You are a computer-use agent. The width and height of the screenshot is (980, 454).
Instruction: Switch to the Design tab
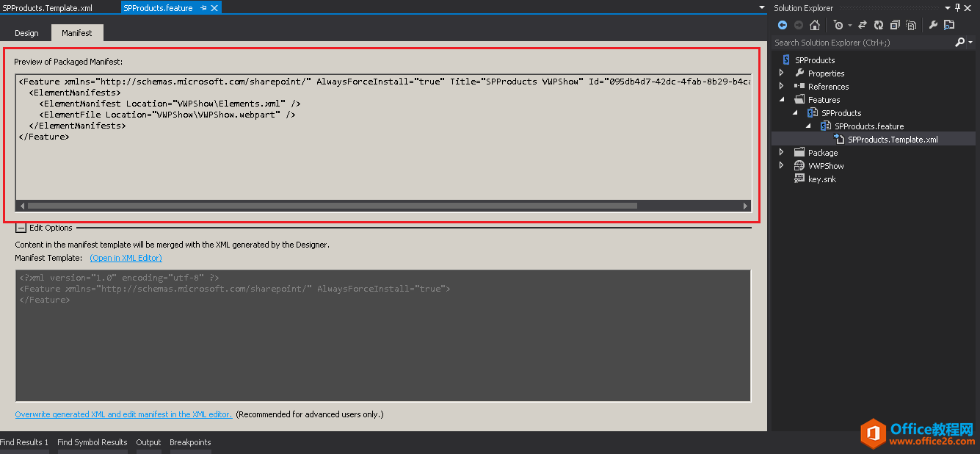[x=26, y=32]
